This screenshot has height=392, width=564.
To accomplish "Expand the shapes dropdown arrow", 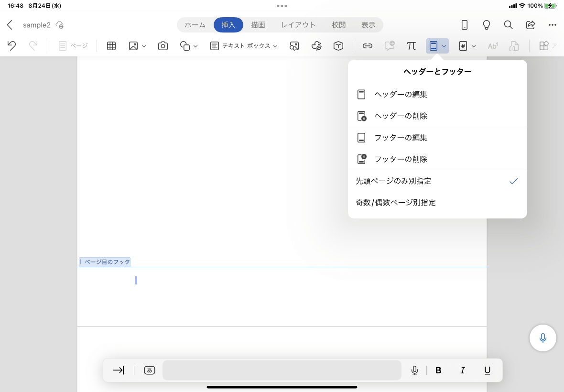I will point(195,46).
